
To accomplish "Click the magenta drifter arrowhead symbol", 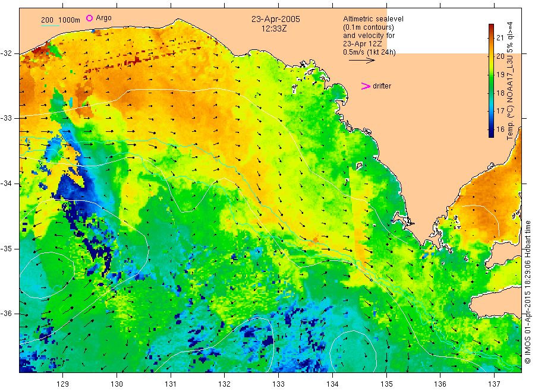I will [x=366, y=86].
